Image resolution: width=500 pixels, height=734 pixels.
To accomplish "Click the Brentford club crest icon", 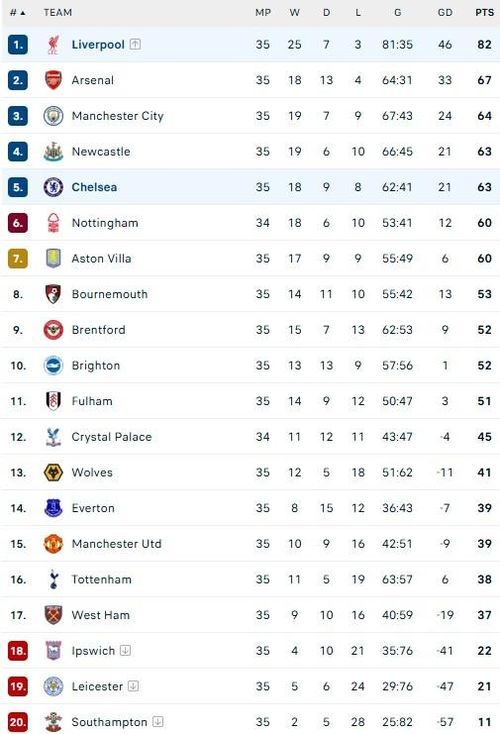I will [53, 330].
